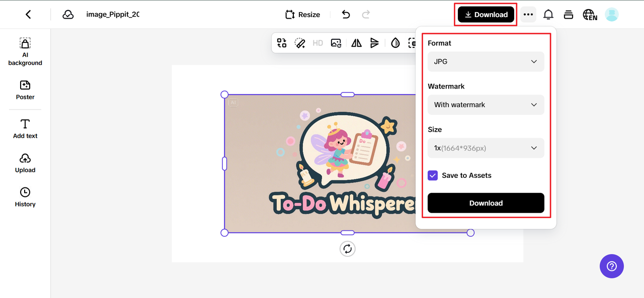Undo the last edit
Screen dimensions: 644x298
pyautogui.click(x=346, y=15)
